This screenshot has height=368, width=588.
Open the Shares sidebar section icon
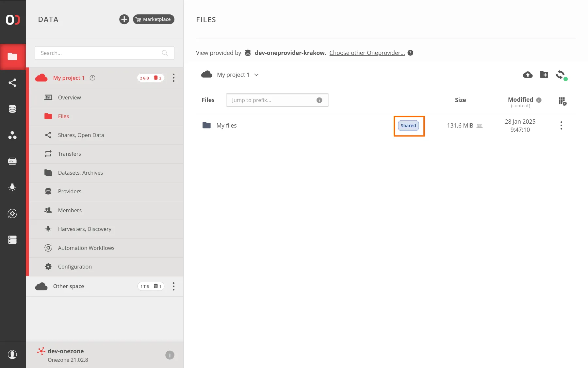pos(13,82)
